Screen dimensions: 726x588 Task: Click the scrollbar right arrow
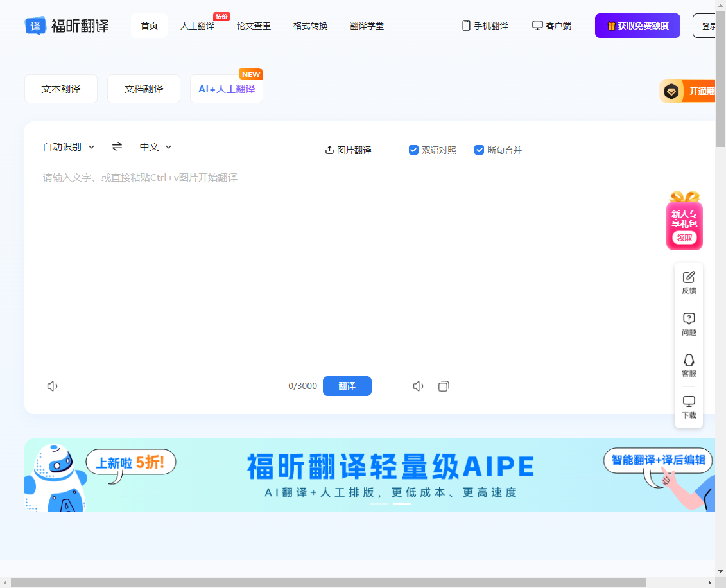[x=710, y=582]
